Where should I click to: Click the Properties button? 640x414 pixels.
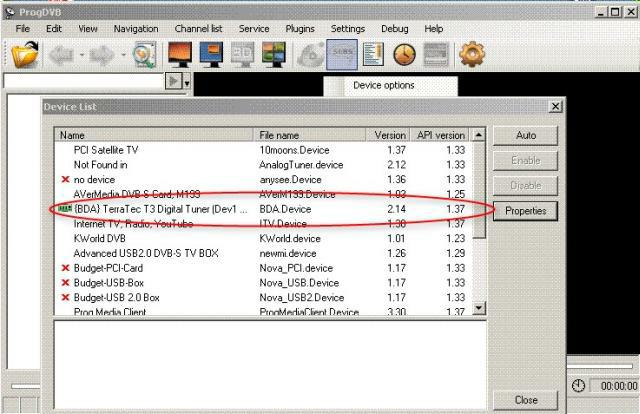(x=524, y=211)
